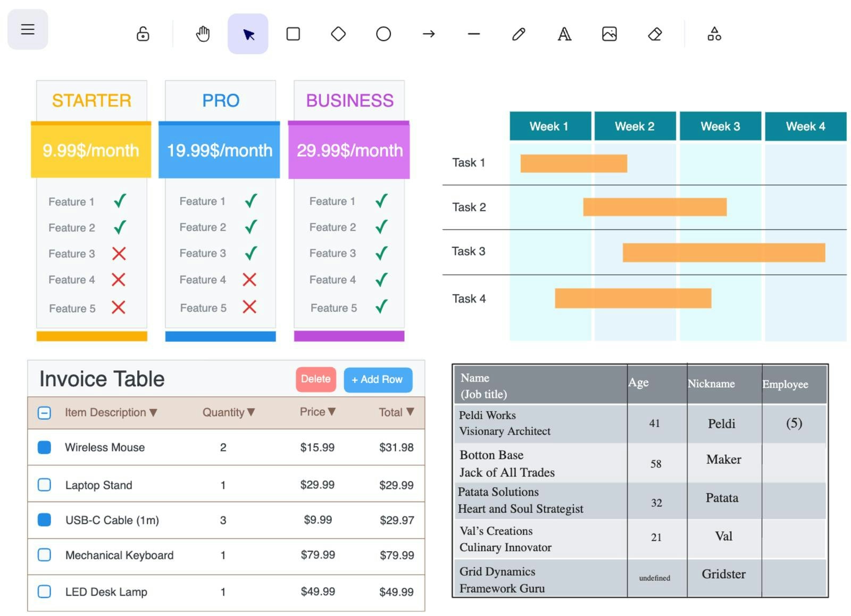This screenshot has width=851, height=616.
Task: Select the Rectangle tool
Action: pos(293,34)
